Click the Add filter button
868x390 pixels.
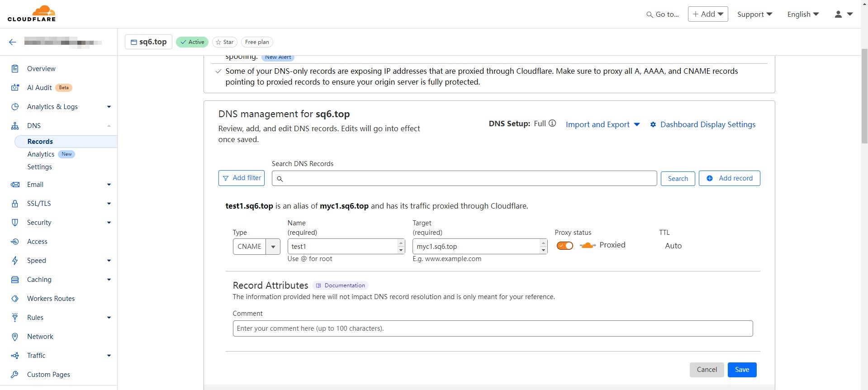(242, 178)
